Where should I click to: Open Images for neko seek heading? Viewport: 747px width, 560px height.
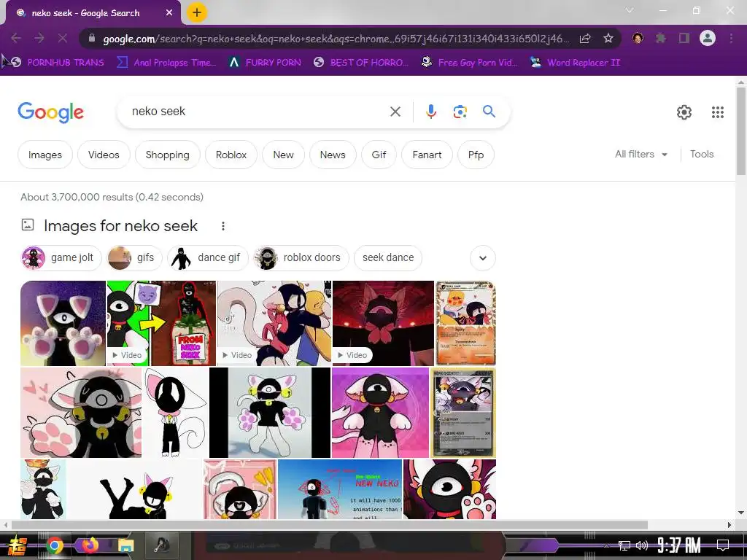point(120,226)
